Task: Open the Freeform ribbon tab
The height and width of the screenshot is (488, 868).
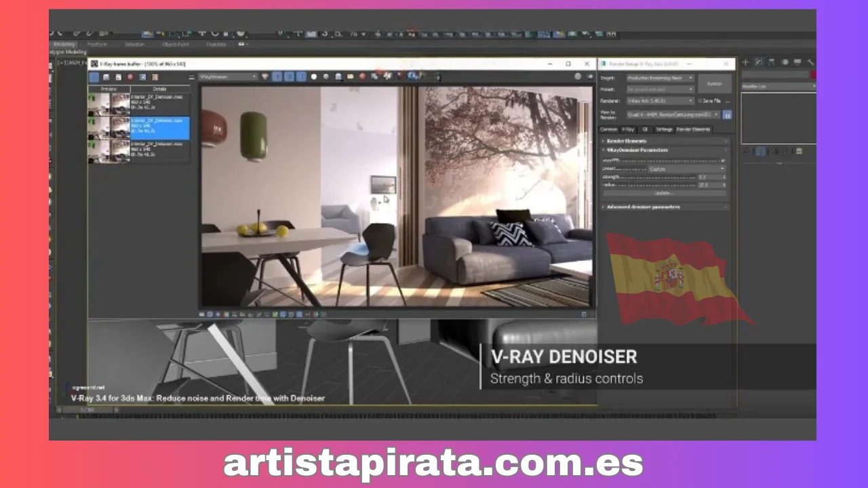Action: click(97, 44)
